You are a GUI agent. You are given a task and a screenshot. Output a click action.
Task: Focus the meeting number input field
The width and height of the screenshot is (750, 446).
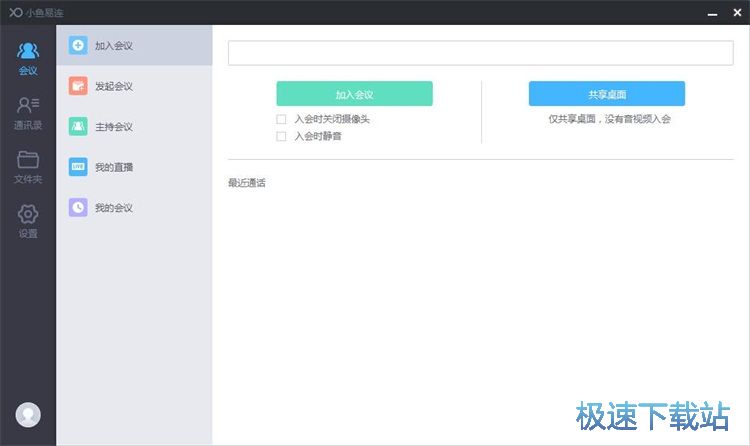(481, 53)
